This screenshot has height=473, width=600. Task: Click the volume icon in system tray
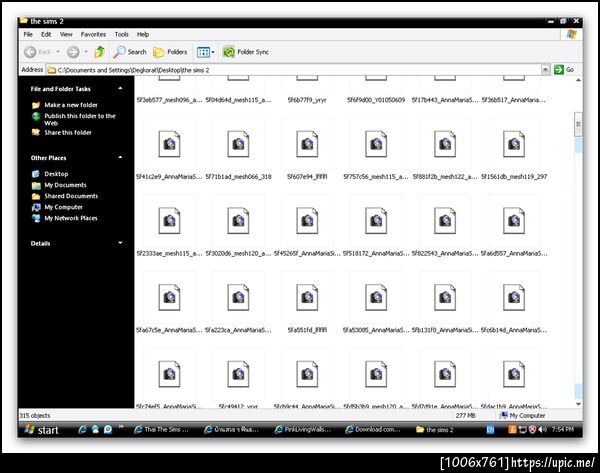(x=542, y=429)
